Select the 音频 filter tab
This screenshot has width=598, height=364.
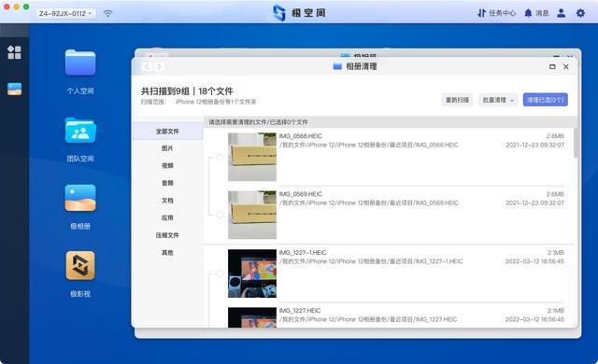pyautogui.click(x=167, y=183)
